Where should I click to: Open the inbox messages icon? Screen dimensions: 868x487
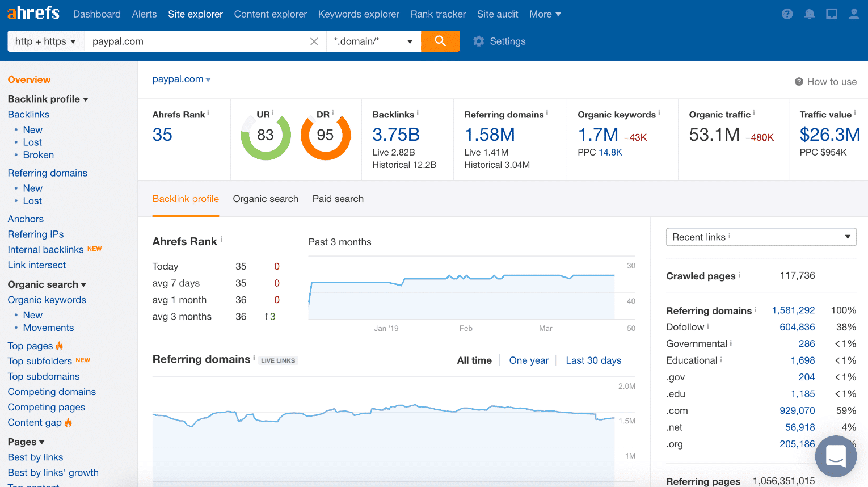[832, 14]
